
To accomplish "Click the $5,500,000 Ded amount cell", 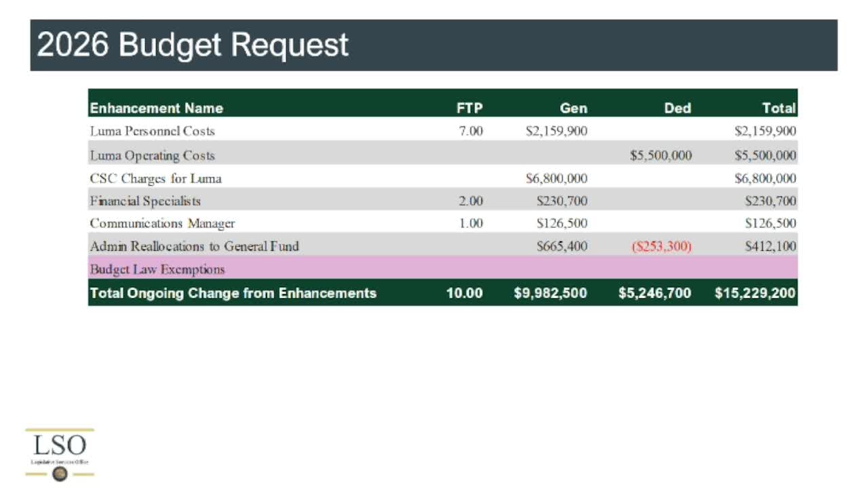I will 661,155.
